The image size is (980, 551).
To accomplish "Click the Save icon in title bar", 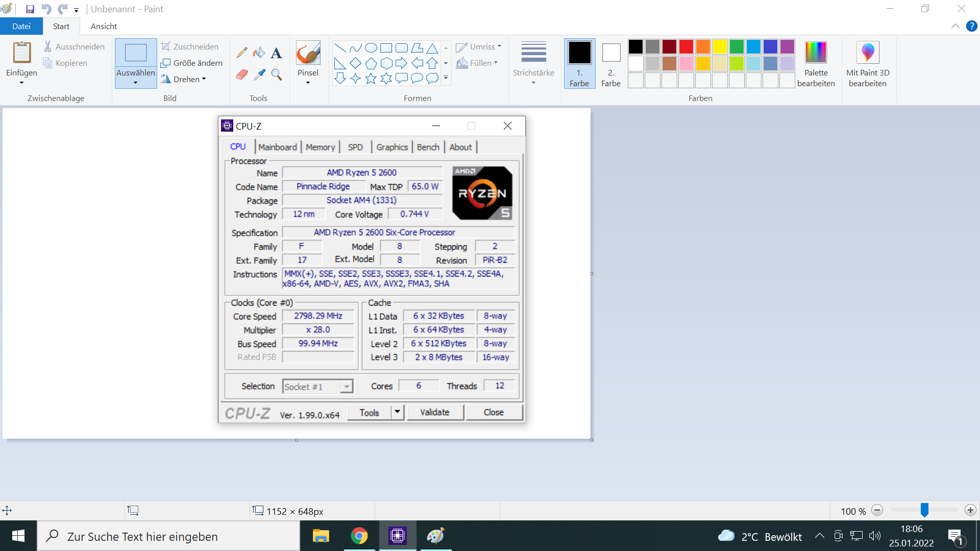I will tap(30, 9).
